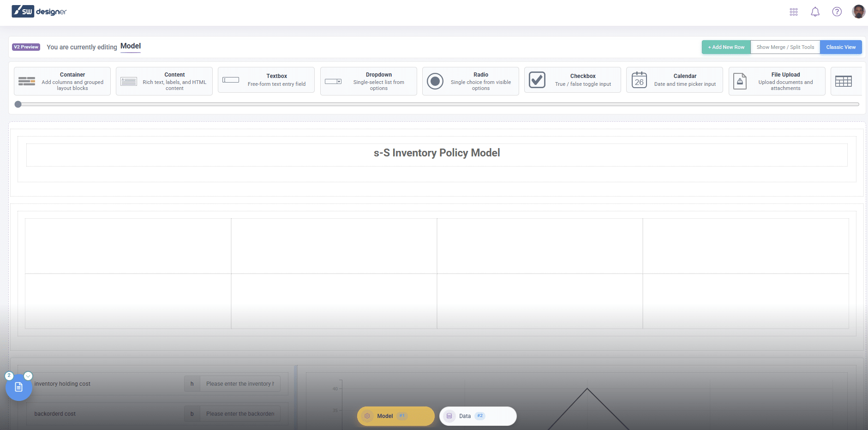Show Merge / Split Tools
This screenshot has width=868, height=430.
pos(785,47)
